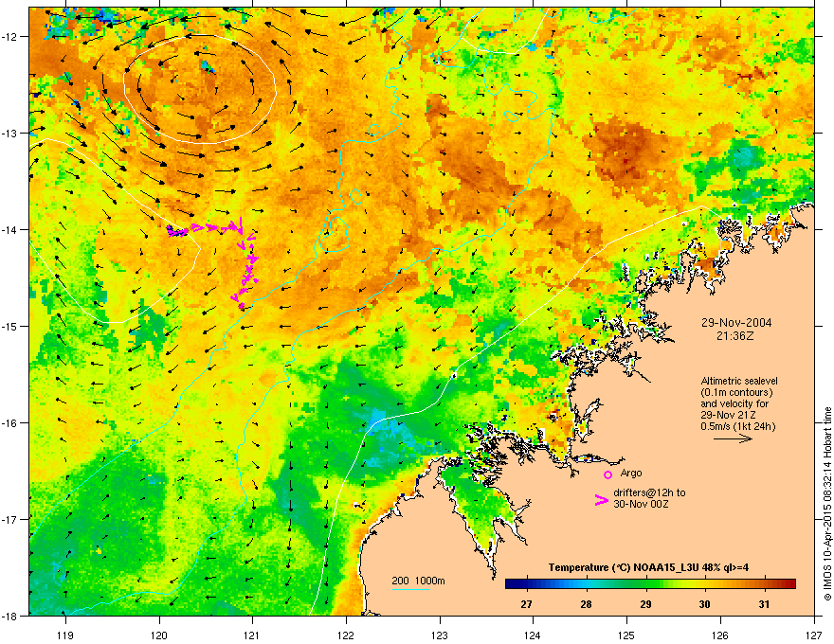Click latitude axis label -18
Image resolution: width=834 pixels, height=644 pixels.
[x=9, y=616]
